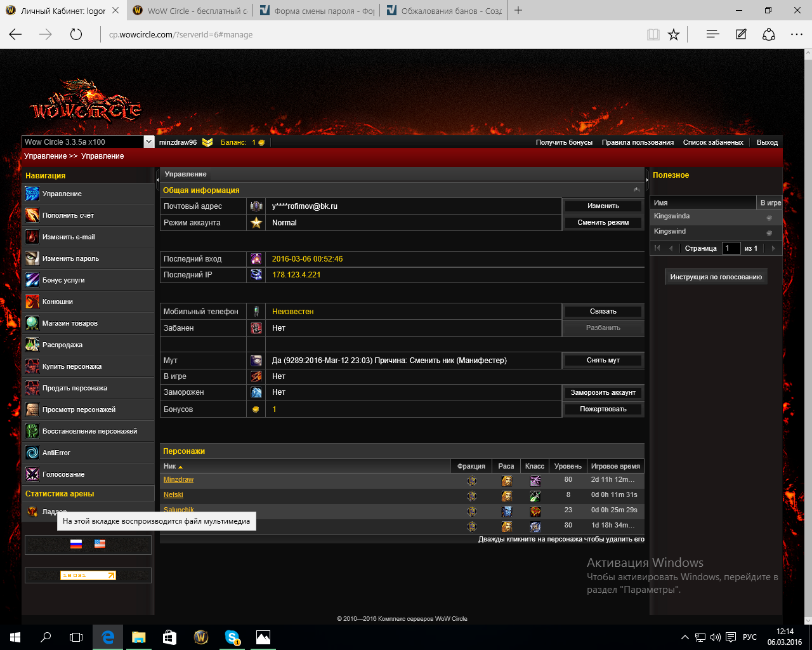Open Изменить пароль from the navigation sidebar
This screenshot has height=650, width=812.
click(70, 259)
